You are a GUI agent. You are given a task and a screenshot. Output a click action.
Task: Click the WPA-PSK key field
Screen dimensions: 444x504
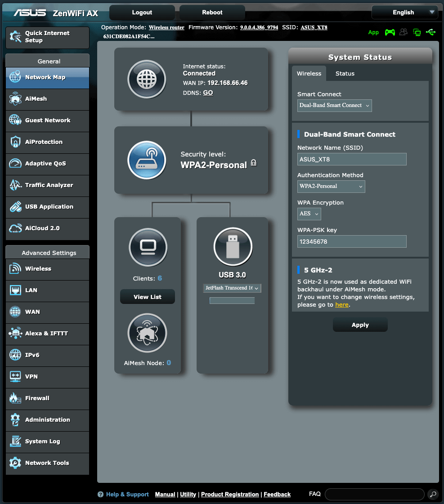[352, 242]
